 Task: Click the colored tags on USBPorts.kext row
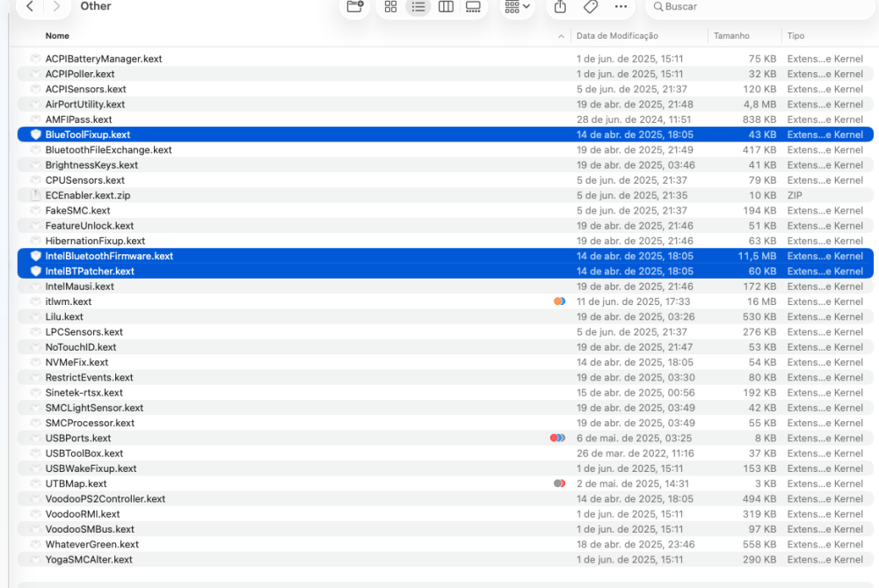pyautogui.click(x=558, y=439)
